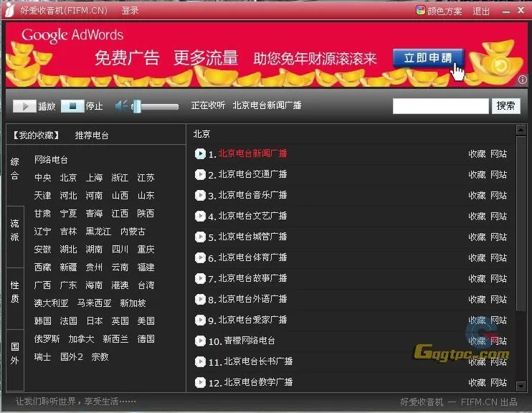Select the 澳大利亚 region
The width and height of the screenshot is (532, 413).
point(51,303)
